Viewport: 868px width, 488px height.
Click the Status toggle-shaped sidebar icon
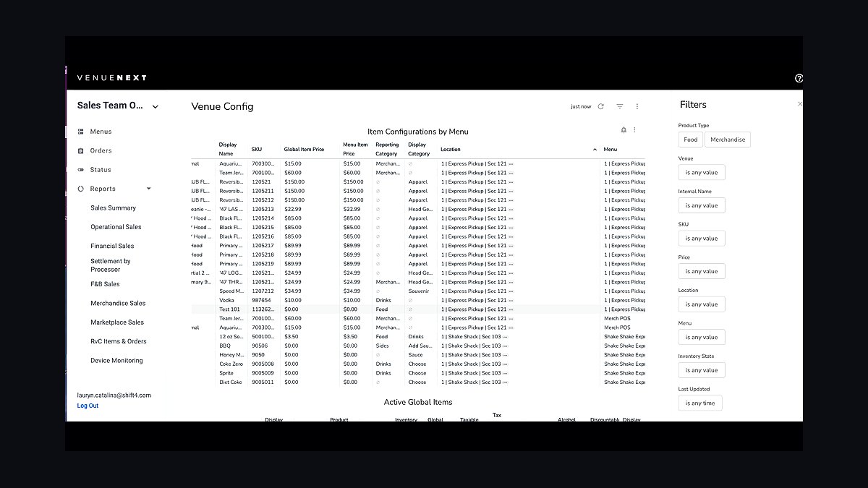81,170
